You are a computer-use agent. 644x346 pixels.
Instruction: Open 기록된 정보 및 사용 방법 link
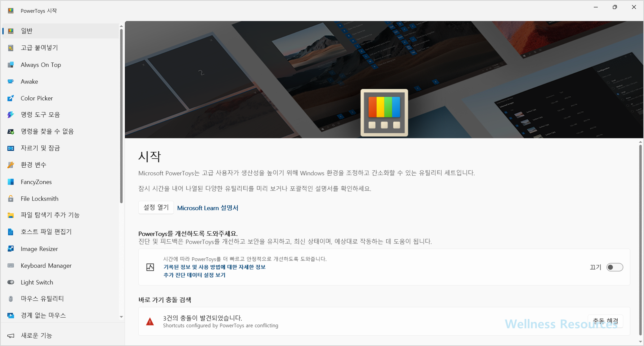click(x=214, y=267)
